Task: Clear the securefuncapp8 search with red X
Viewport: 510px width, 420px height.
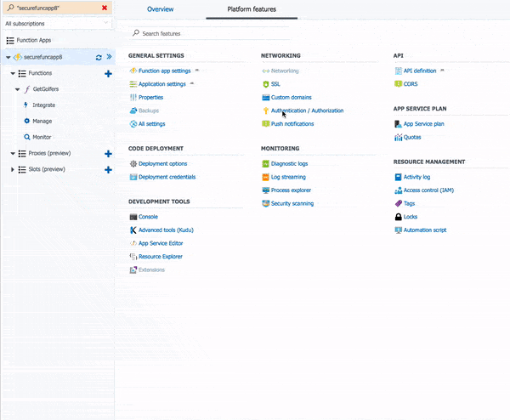Action: tap(105, 8)
